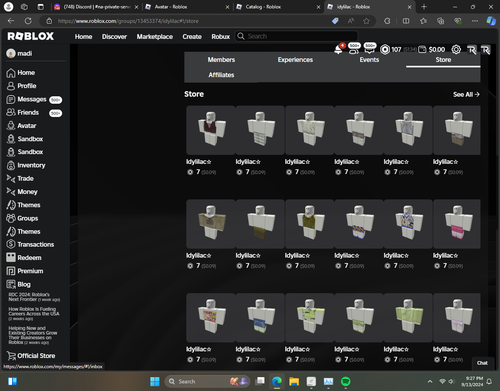The height and width of the screenshot is (391, 500).
Task: Open Redeem in the left sidebar
Action: (x=24, y=258)
